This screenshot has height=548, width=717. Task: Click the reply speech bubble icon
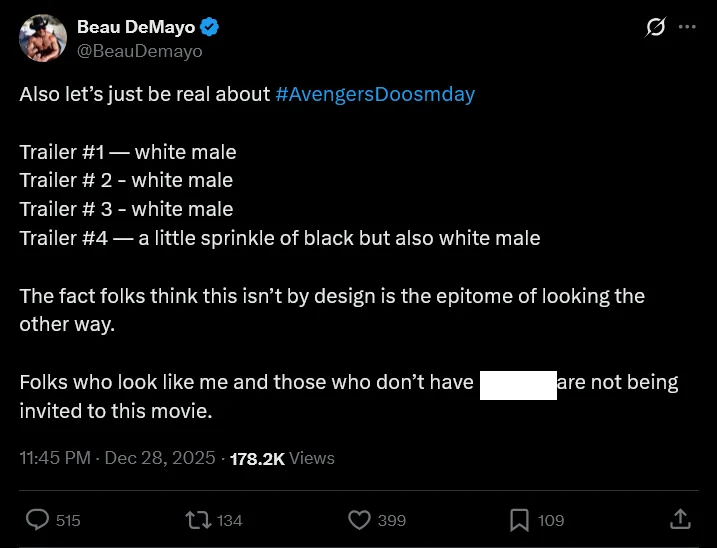pyautogui.click(x=37, y=519)
